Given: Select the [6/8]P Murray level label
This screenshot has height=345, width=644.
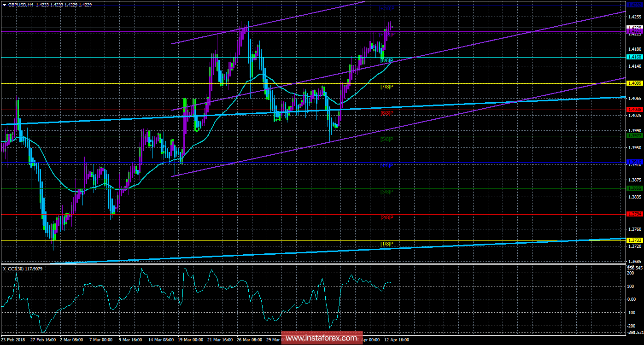Looking at the screenshot, I should point(387,113).
